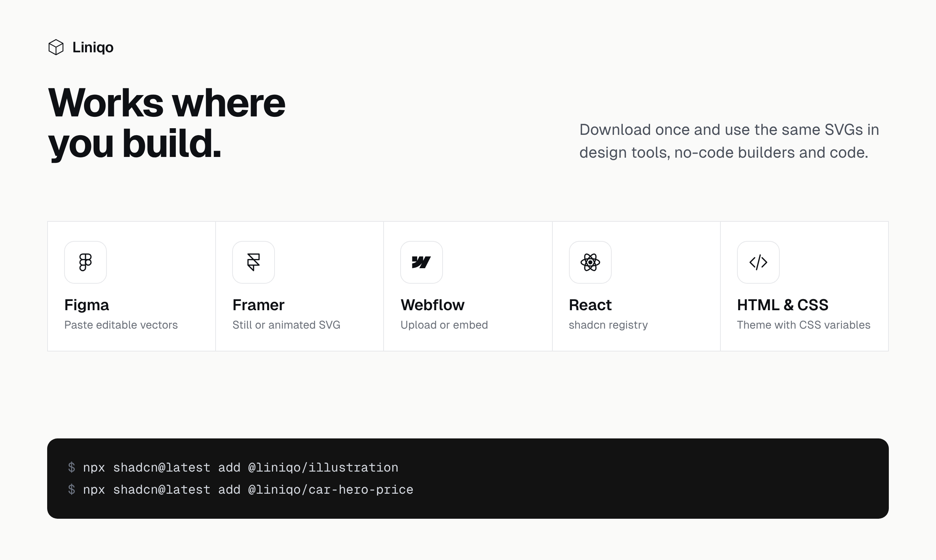Click the 'Theme with CSS variables' description
The height and width of the screenshot is (560, 936).
[x=804, y=325]
